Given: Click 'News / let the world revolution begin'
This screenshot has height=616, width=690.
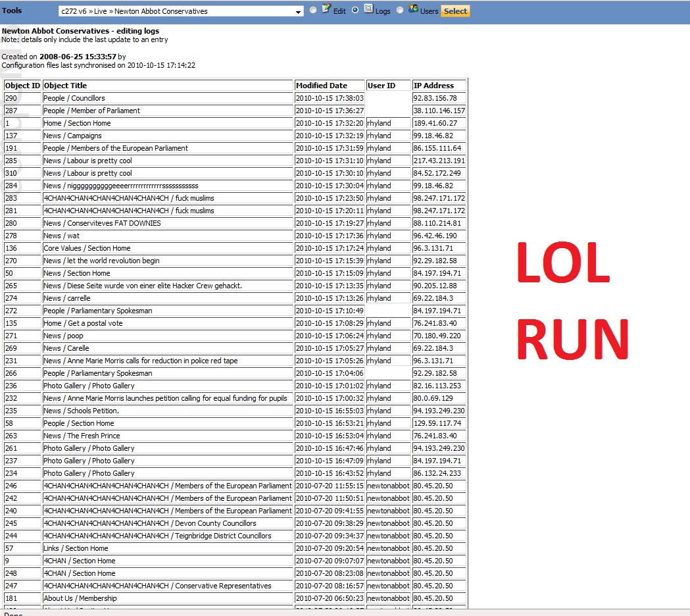Looking at the screenshot, I should pyautogui.click(x=101, y=261).
